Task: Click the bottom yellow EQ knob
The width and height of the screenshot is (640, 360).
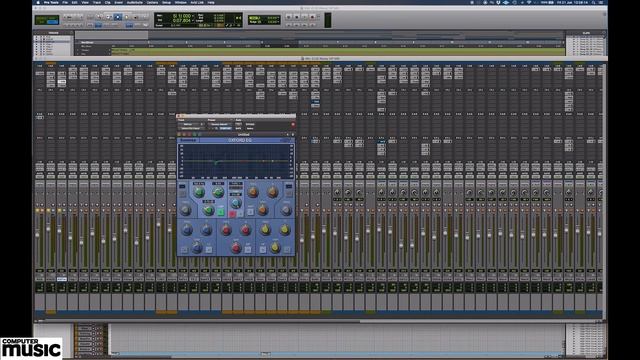Action: click(275, 247)
